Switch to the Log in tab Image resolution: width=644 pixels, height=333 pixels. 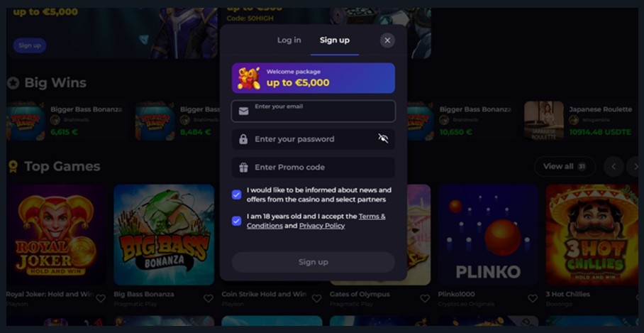[x=289, y=40]
